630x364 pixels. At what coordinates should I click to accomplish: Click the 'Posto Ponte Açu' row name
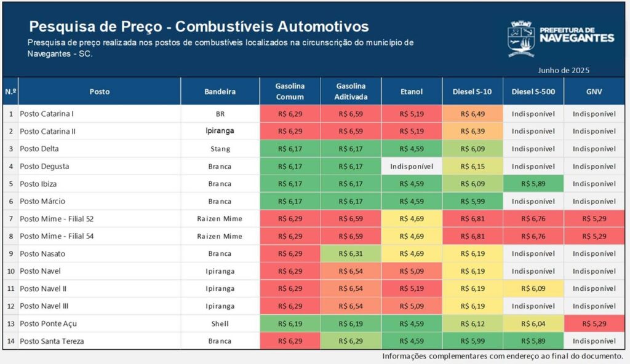point(48,324)
